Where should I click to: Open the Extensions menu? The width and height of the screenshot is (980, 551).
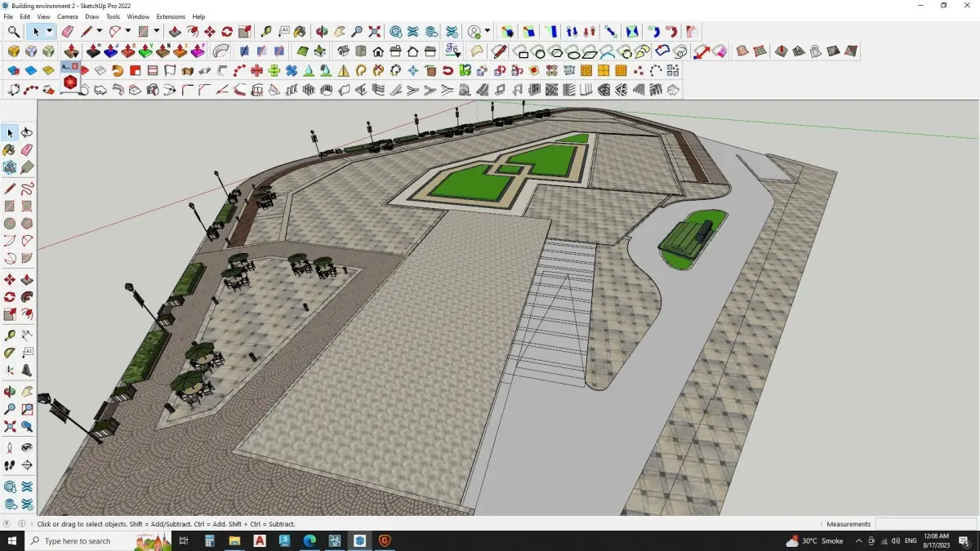pos(171,16)
